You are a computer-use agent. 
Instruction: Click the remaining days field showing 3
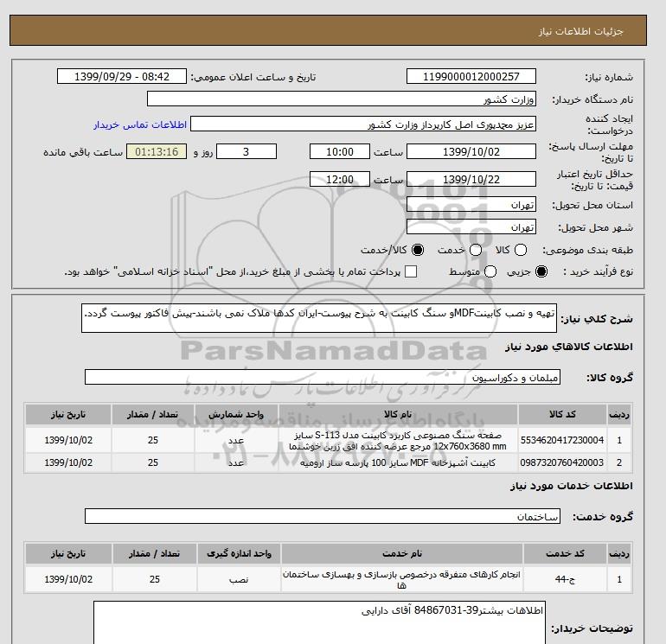(x=247, y=151)
